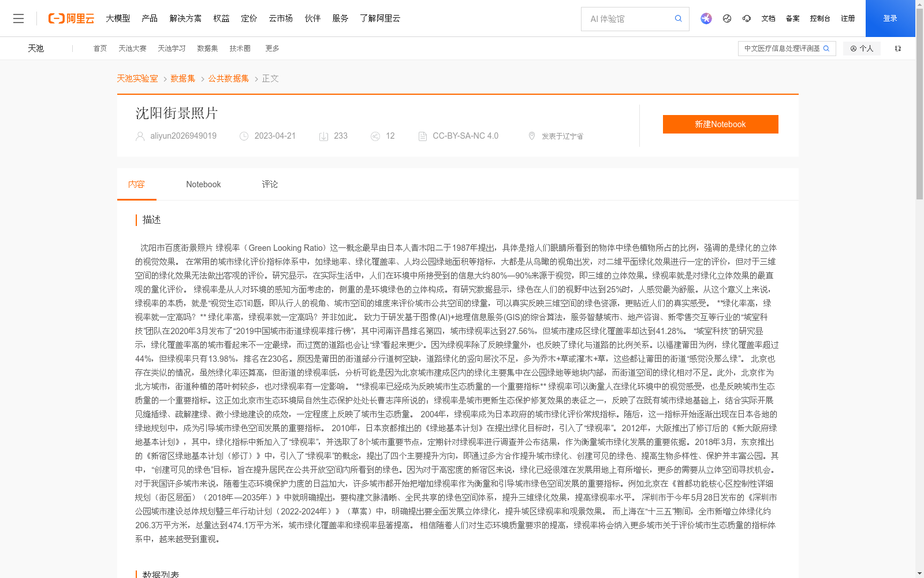Open the 解决方案 menu
The width and height of the screenshot is (924, 578).
185,18
